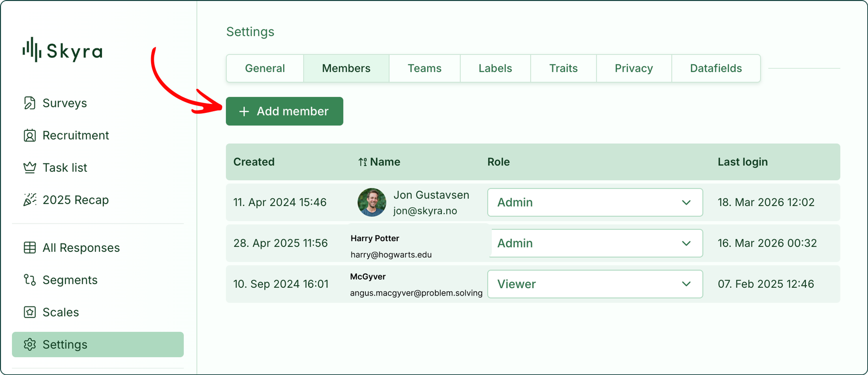
Task: Click the Skyra logo
Action: point(62,50)
